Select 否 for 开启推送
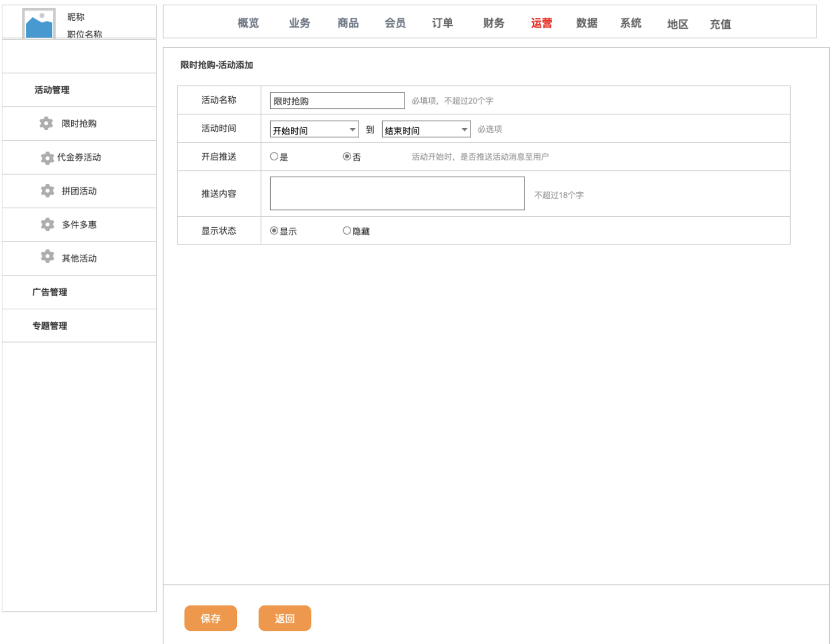This screenshot has width=832, height=644. point(347,156)
